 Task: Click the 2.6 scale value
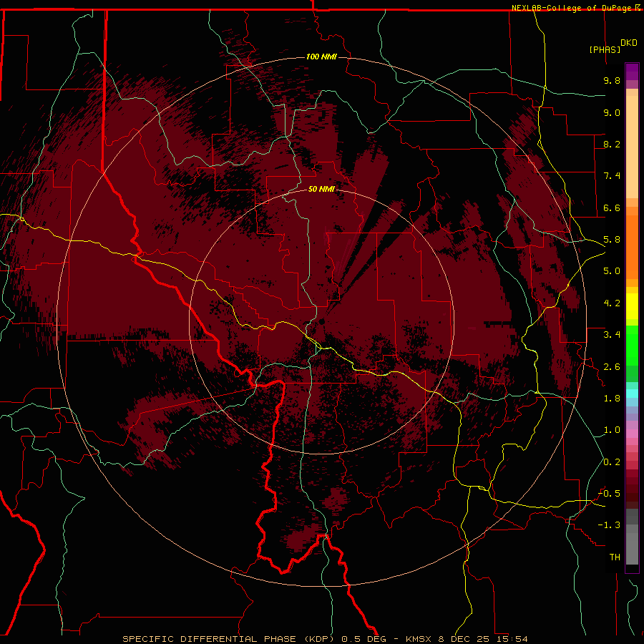[612, 367]
